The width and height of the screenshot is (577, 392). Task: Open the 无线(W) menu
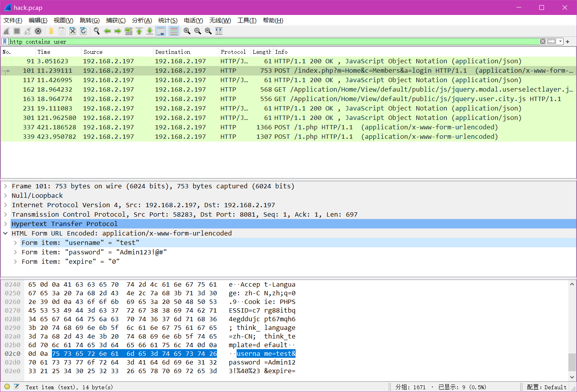pos(220,20)
